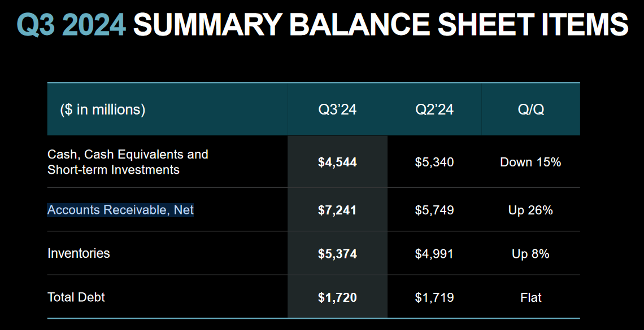Click the $7,241 accounts receivable value

337,210
